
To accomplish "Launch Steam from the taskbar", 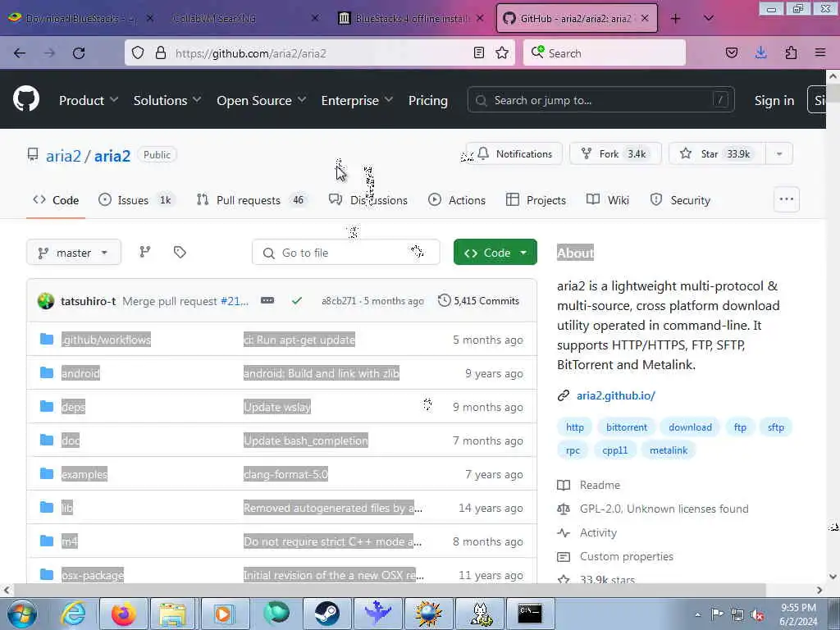I will point(326,614).
